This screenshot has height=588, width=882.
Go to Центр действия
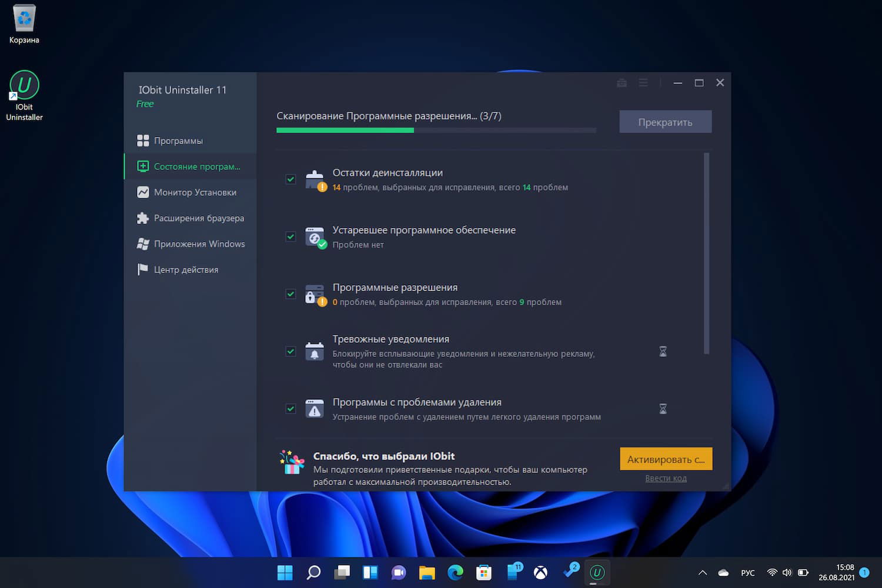pyautogui.click(x=191, y=270)
